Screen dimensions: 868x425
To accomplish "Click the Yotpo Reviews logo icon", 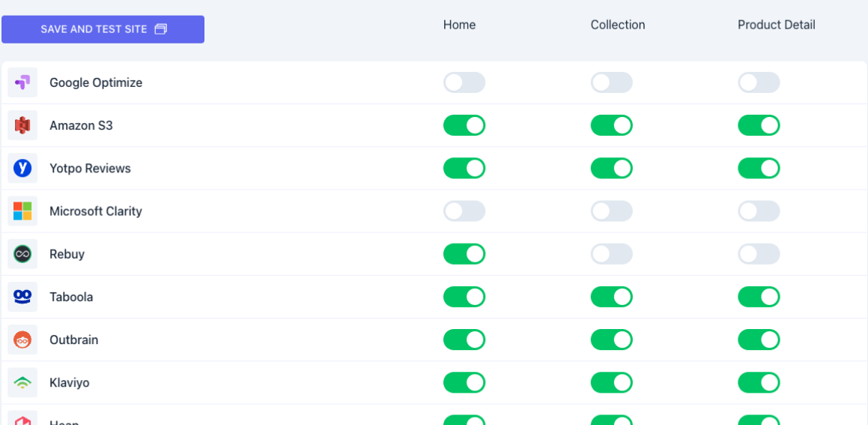I will [x=22, y=168].
